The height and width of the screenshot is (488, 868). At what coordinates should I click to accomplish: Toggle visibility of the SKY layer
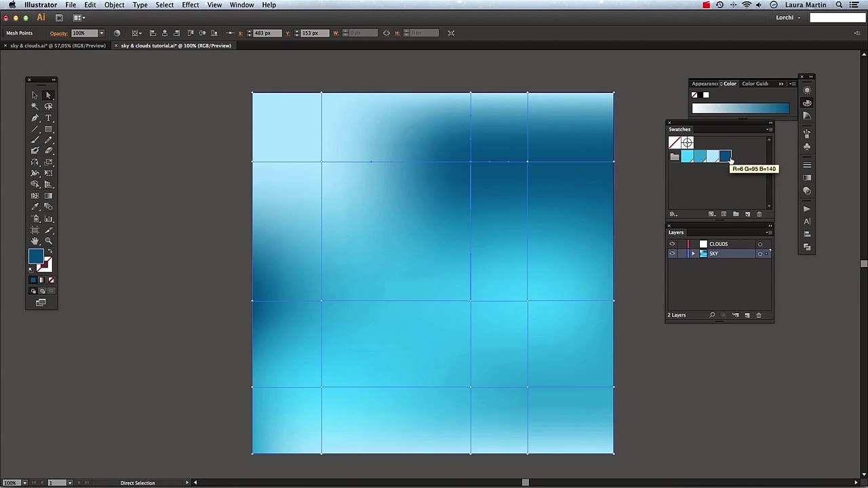pos(672,253)
